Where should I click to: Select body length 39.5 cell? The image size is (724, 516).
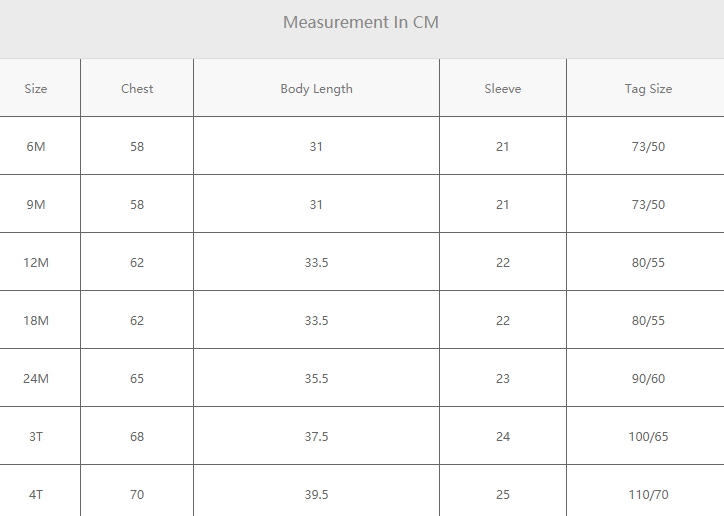click(x=316, y=494)
